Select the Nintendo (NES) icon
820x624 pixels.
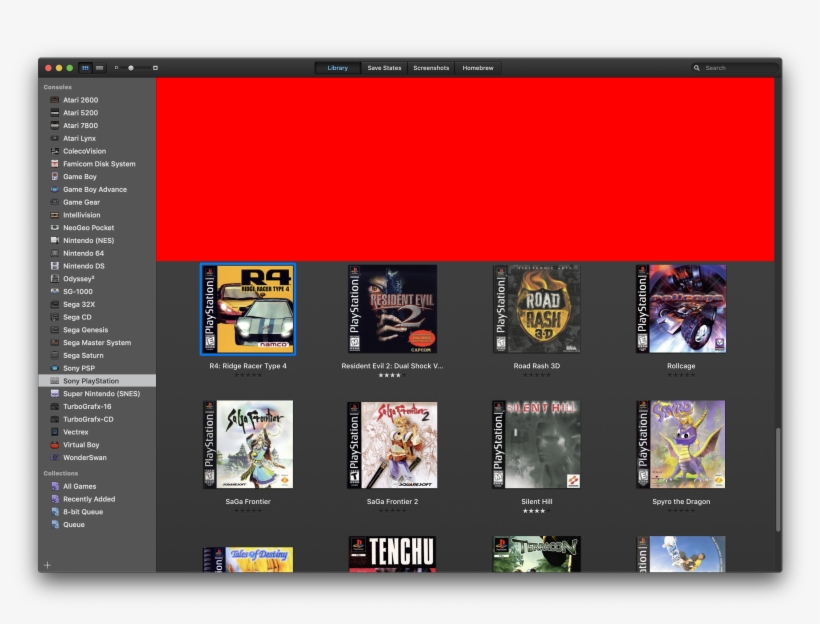point(54,241)
